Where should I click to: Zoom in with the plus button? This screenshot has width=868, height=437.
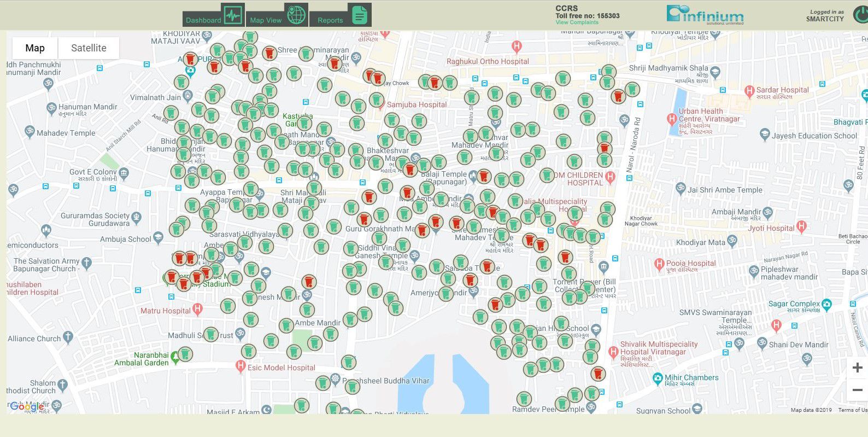(857, 368)
